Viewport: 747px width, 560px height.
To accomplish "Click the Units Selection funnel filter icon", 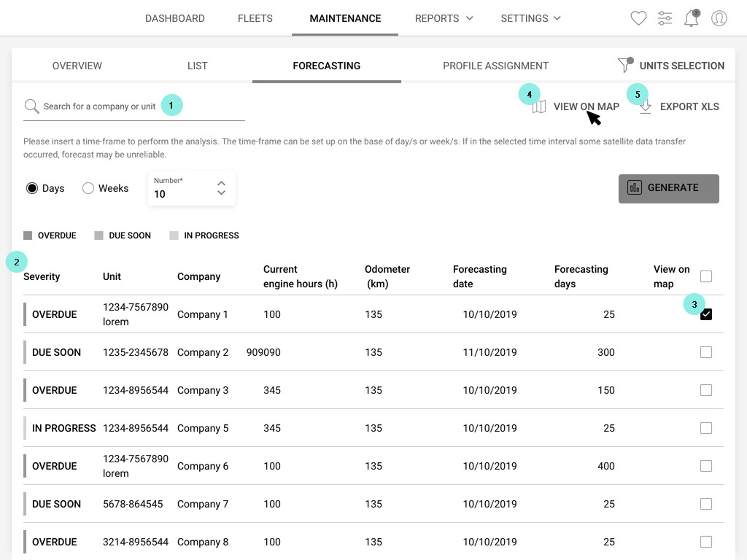I will point(625,65).
